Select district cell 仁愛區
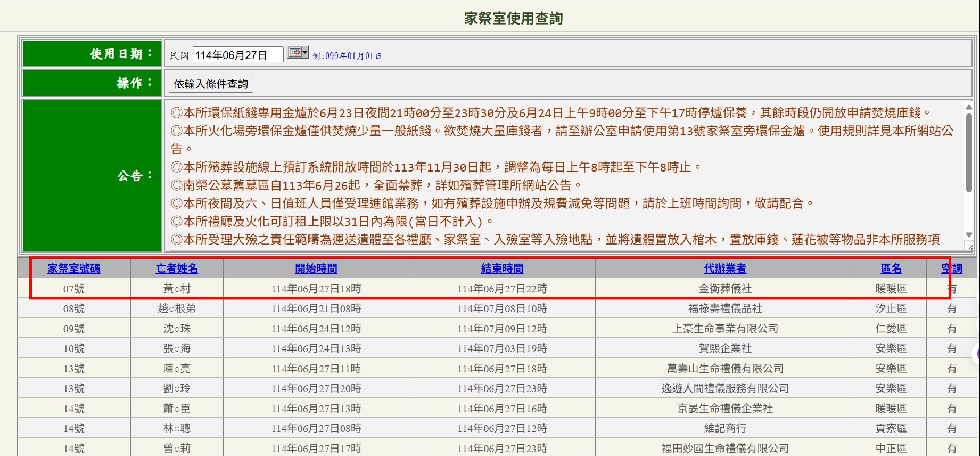The width and height of the screenshot is (980, 456). tap(891, 329)
